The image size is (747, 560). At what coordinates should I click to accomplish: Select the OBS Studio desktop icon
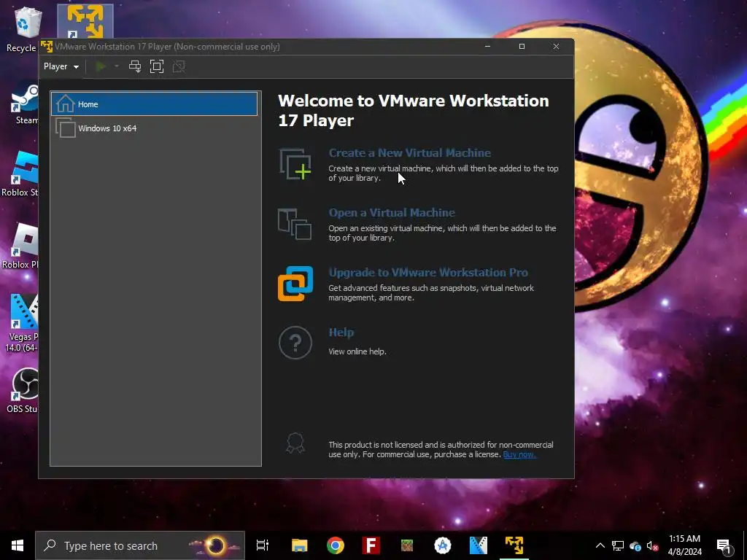tap(22, 391)
